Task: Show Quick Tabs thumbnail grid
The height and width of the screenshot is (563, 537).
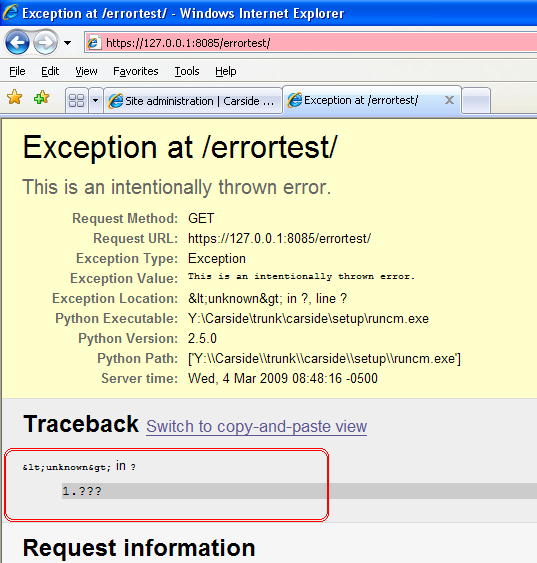Action: coord(76,101)
